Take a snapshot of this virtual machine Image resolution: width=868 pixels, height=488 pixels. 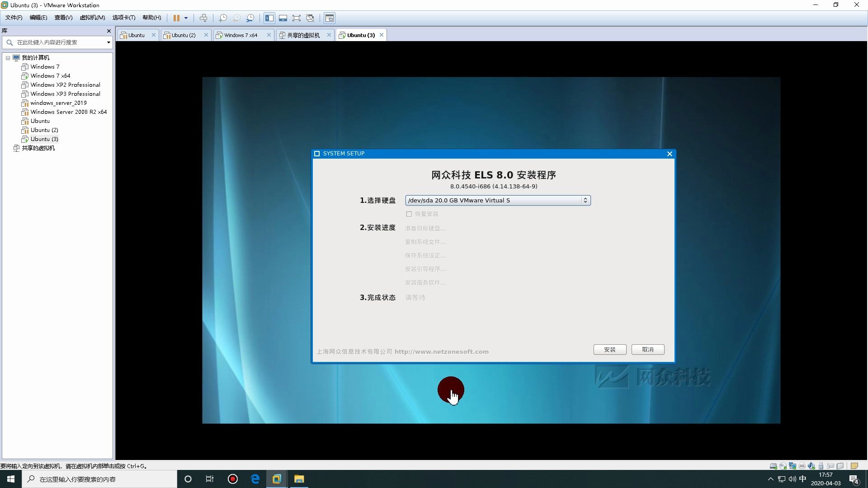[223, 18]
